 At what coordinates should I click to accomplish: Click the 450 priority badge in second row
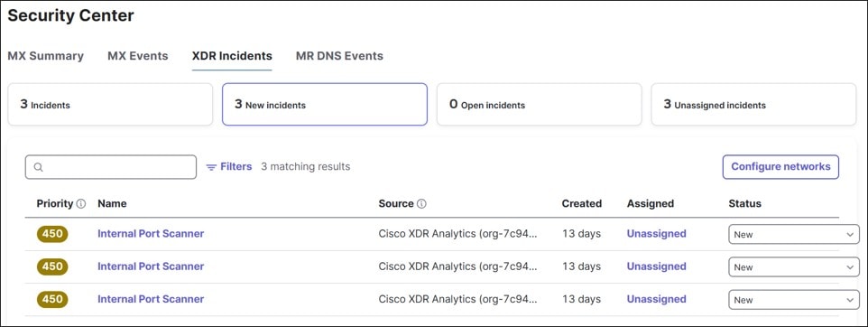tap(52, 266)
